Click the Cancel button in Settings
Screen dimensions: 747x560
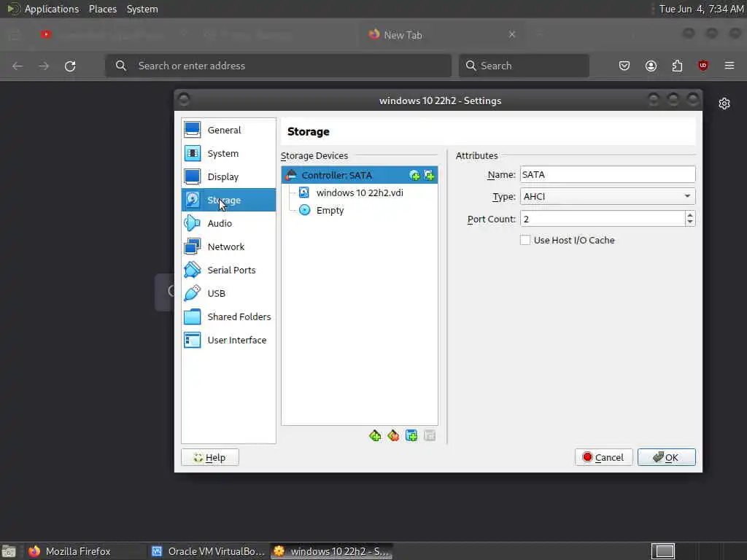[x=603, y=458]
